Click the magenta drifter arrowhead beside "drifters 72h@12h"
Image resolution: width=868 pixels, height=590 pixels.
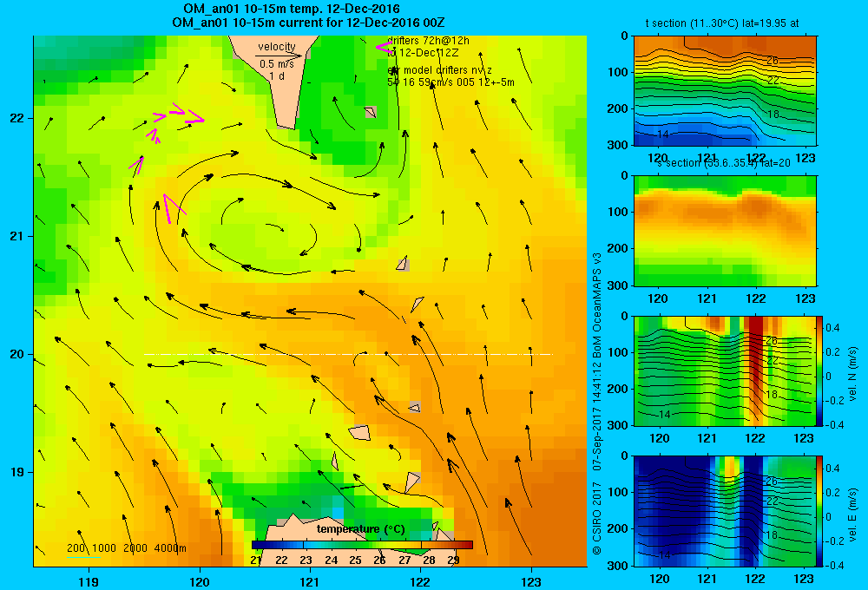(383, 48)
